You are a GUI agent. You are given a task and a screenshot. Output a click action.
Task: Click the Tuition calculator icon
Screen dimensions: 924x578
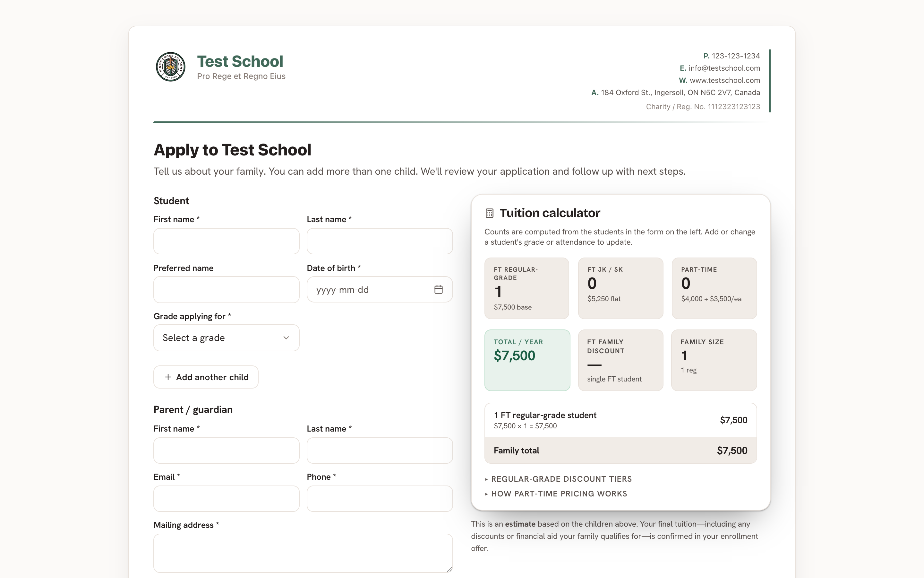point(489,213)
